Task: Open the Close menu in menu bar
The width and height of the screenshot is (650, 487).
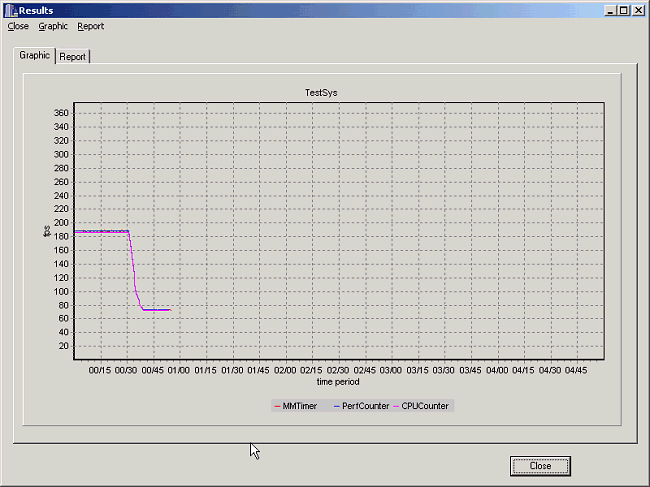Action: pos(18,26)
